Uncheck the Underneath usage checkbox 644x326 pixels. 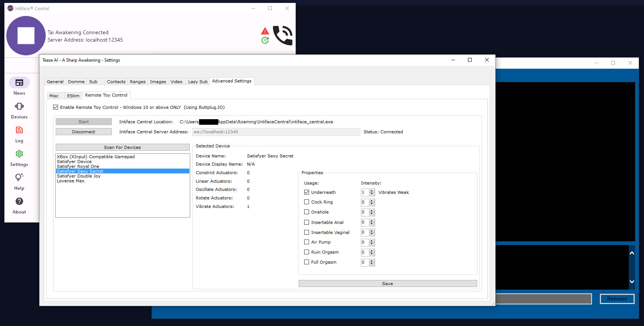click(306, 192)
